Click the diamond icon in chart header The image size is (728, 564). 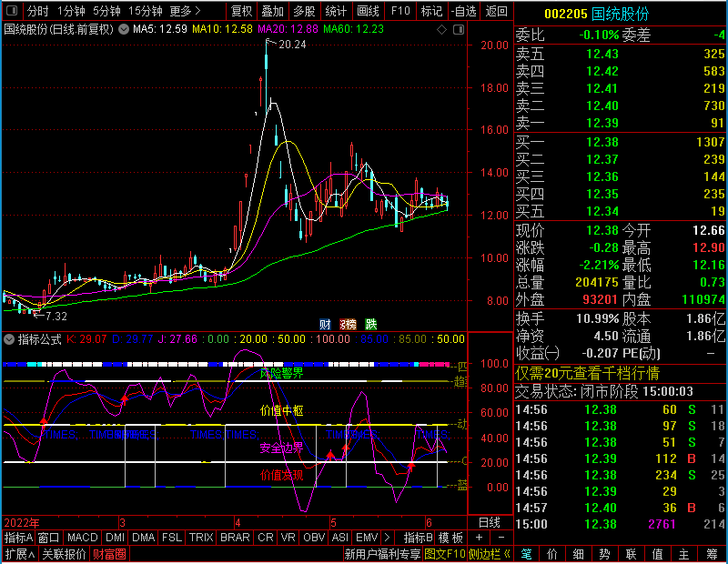tap(441, 30)
